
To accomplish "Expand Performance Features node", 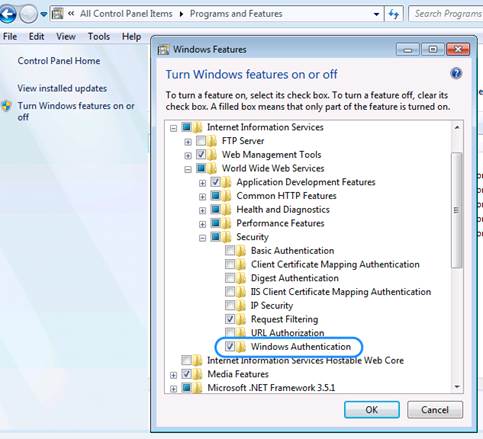I will coord(202,224).
